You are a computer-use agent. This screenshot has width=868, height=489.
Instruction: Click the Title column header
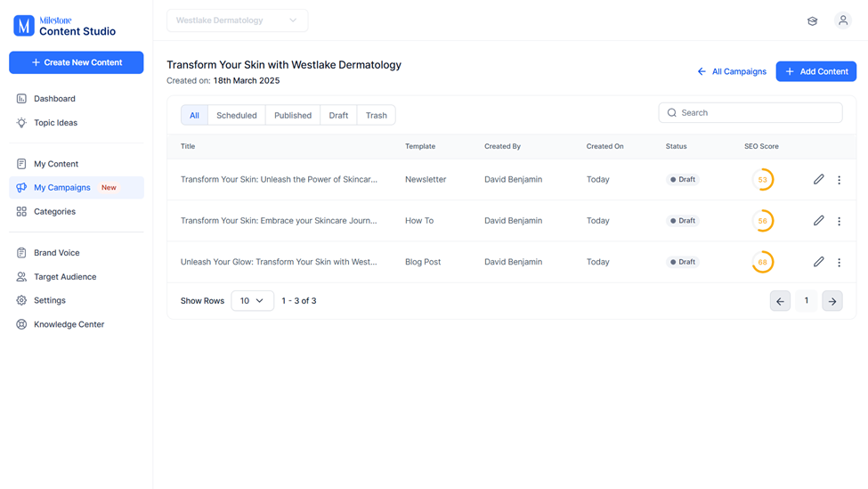click(x=188, y=146)
